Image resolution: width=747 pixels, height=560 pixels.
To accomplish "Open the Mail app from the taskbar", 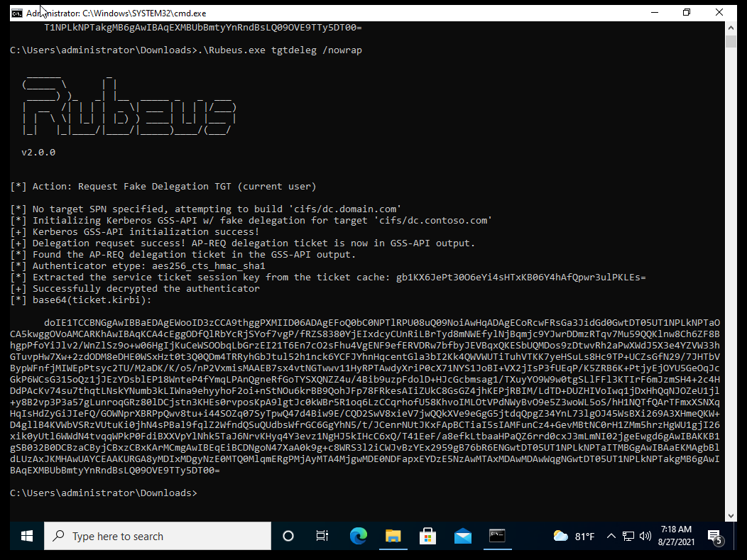I will click(x=462, y=536).
